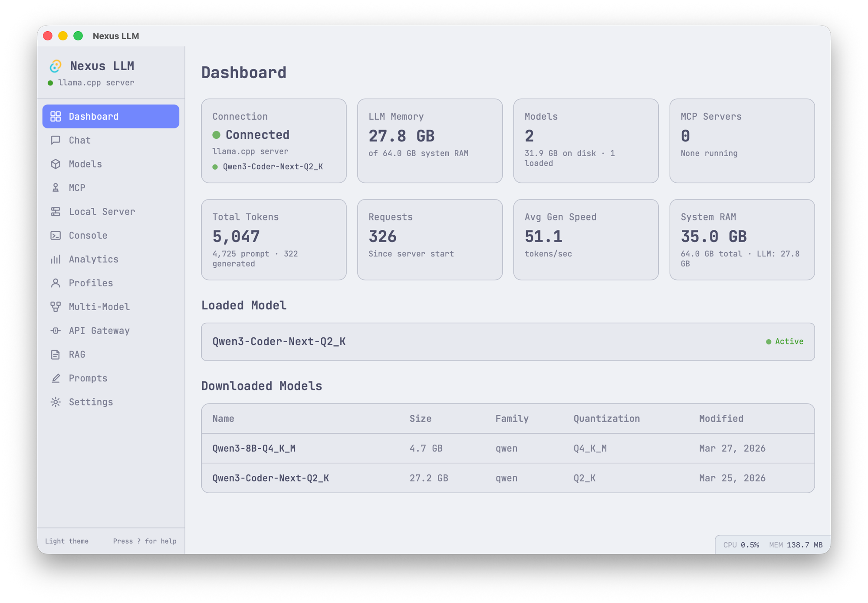Open the API Gateway icon
The width and height of the screenshot is (868, 603).
tap(56, 331)
